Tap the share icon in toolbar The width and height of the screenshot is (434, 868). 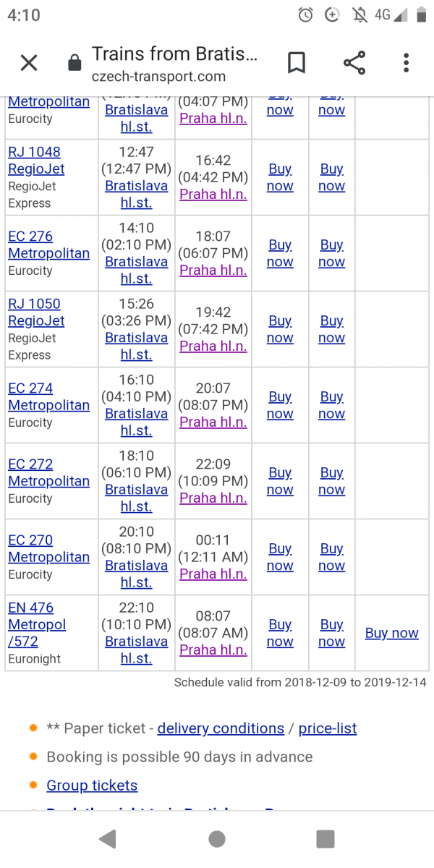click(354, 64)
